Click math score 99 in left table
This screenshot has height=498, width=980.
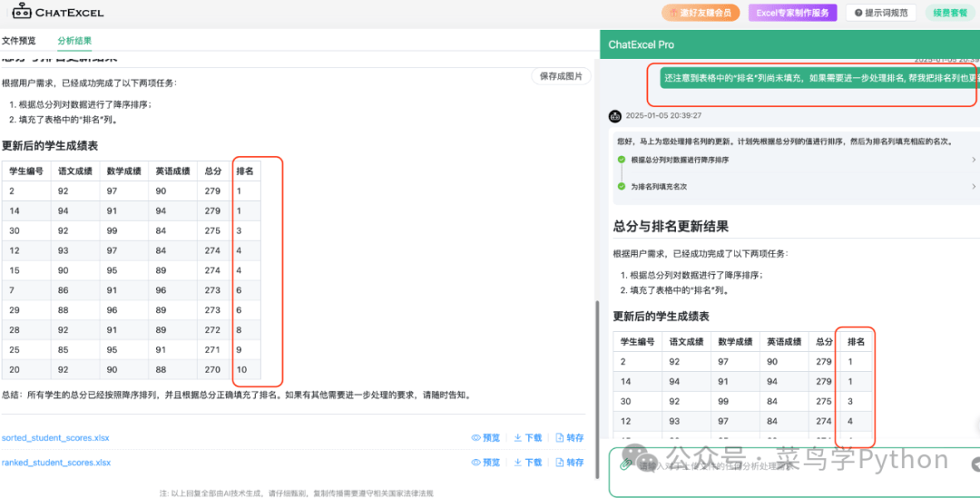click(112, 230)
